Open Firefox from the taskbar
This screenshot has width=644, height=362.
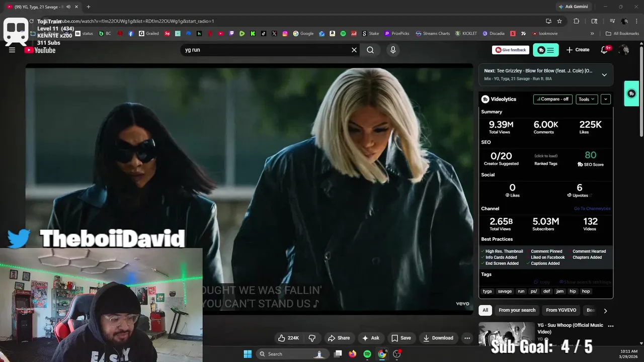point(353,354)
